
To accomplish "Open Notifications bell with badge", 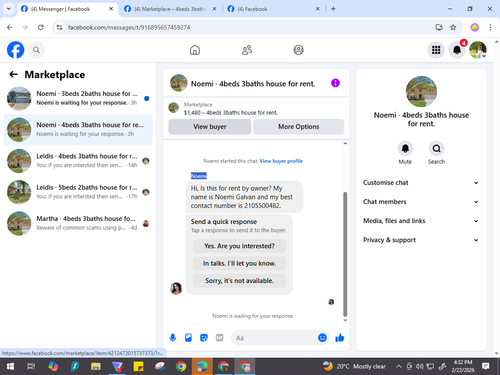I will coord(457,50).
